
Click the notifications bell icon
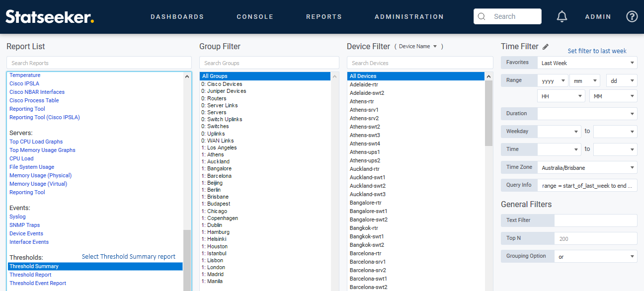point(562,16)
